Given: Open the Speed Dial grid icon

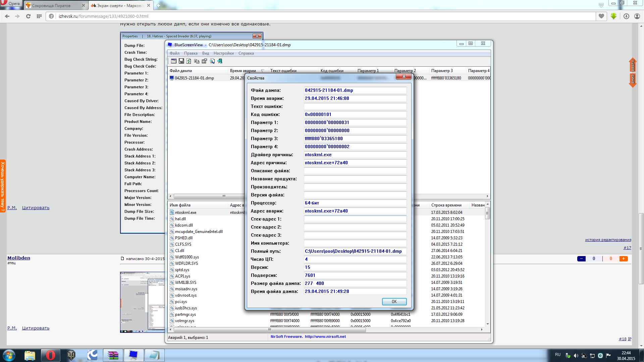Looking at the screenshot, I should click(x=39, y=16).
